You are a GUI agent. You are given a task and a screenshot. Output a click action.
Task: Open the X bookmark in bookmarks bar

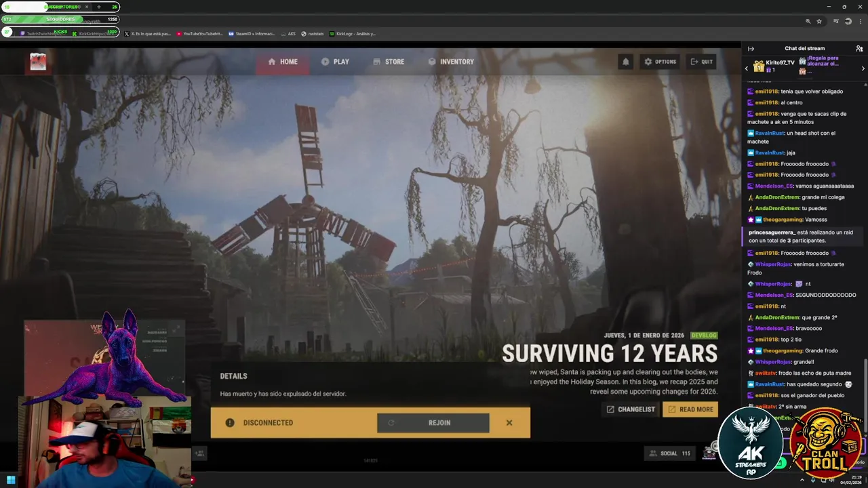coord(148,33)
